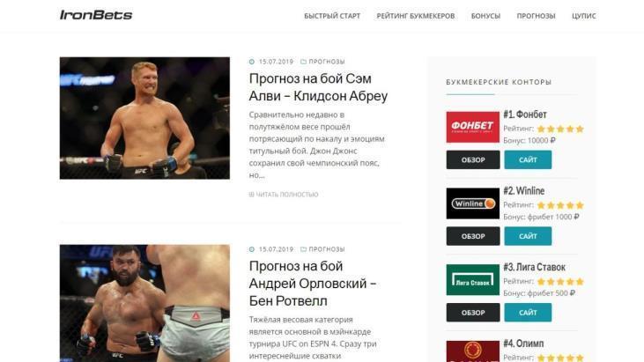The height and width of the screenshot is (362, 644).
Task: Click clock date icon of Сэм Алви article
Action: point(252,62)
